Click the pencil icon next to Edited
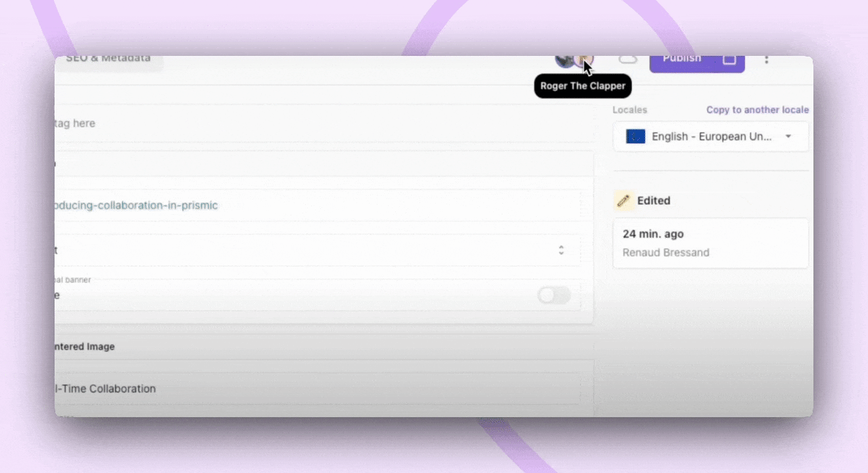This screenshot has width=868, height=473. point(623,200)
